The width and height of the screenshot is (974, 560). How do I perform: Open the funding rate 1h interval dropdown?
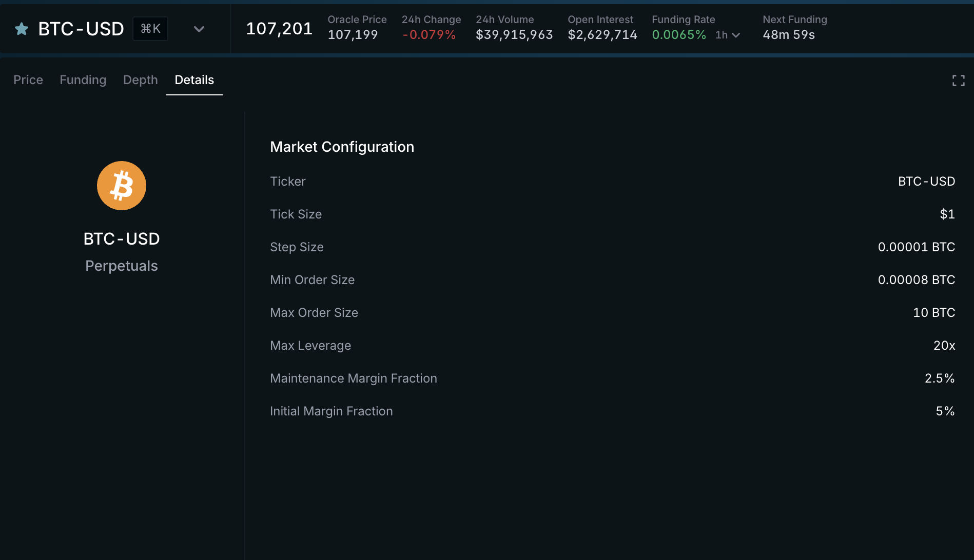[728, 35]
